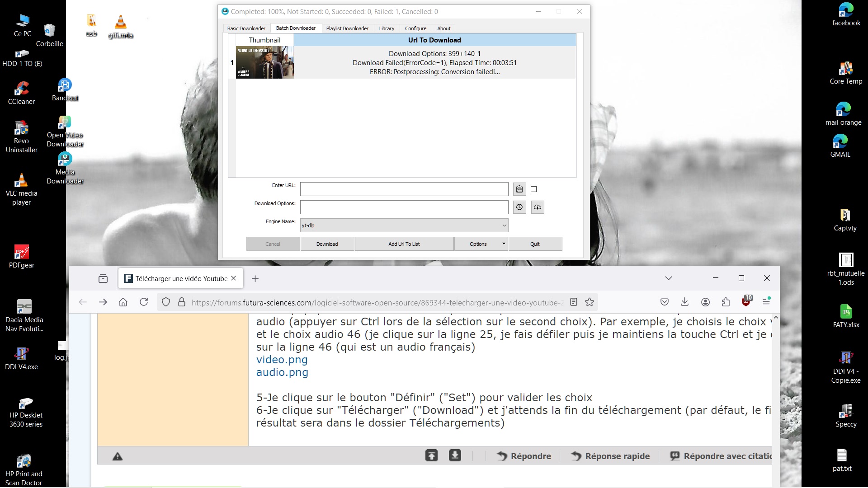The width and height of the screenshot is (868, 488).
Task: Click the paste clipboard icon beside Enter URL
Action: pyautogui.click(x=519, y=189)
